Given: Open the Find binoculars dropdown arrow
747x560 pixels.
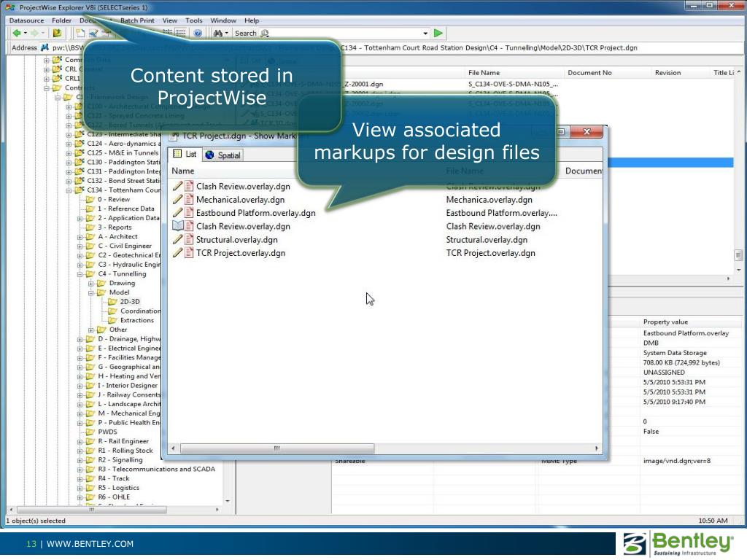Looking at the screenshot, I should (x=226, y=33).
